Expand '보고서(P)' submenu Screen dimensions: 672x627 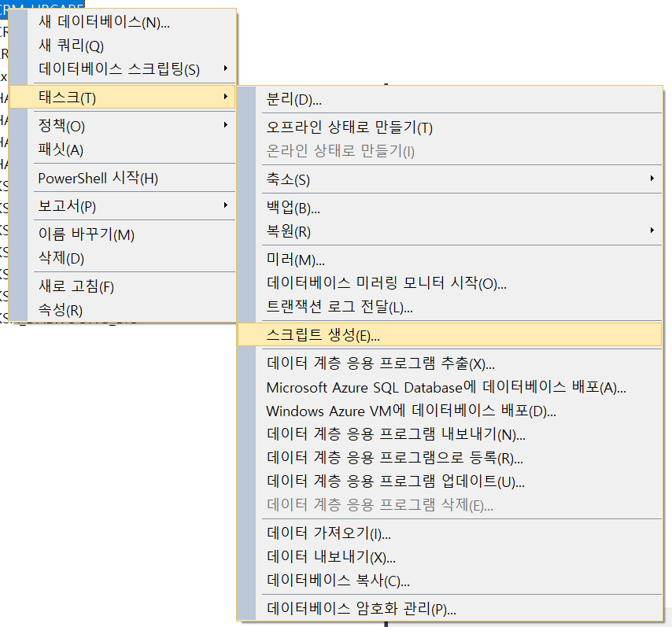coord(67,206)
